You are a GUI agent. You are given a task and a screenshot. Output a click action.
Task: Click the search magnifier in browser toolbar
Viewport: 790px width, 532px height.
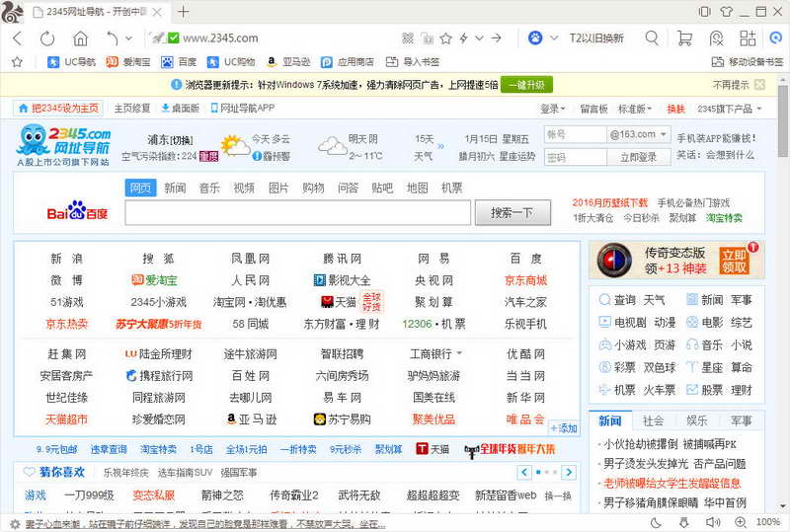tap(652, 38)
